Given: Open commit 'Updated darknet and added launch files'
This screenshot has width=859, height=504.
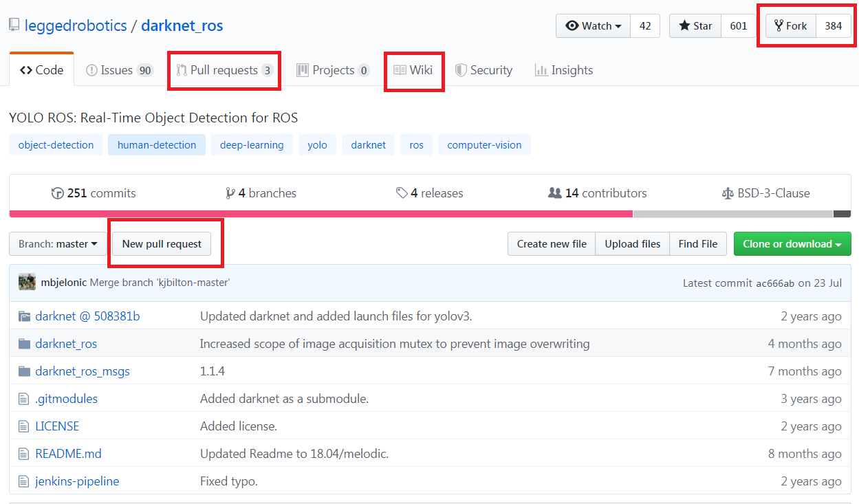Looking at the screenshot, I should point(336,316).
